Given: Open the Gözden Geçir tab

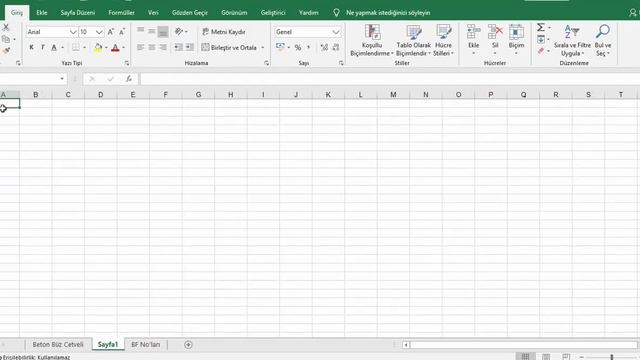Looking at the screenshot, I should (x=190, y=13).
